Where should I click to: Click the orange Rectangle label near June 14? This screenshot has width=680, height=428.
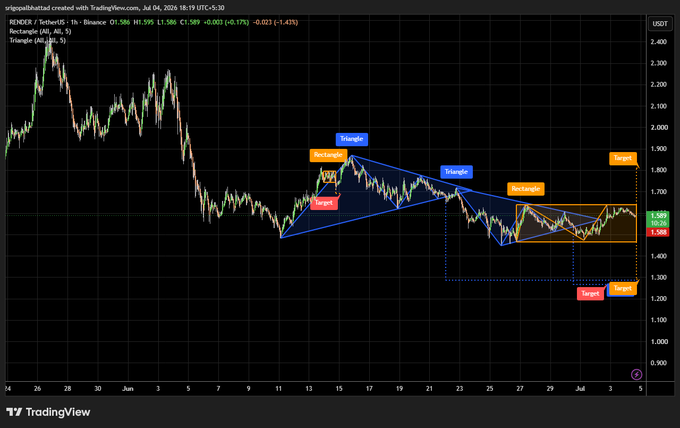tap(328, 155)
